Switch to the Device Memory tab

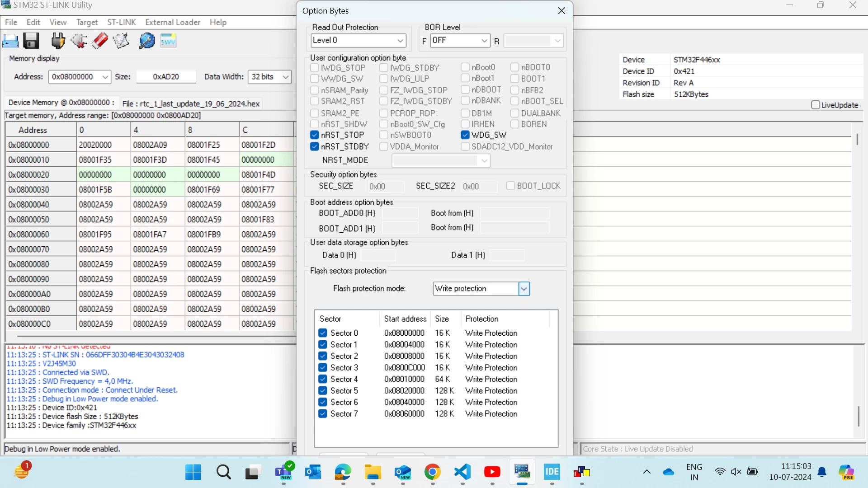click(x=61, y=103)
